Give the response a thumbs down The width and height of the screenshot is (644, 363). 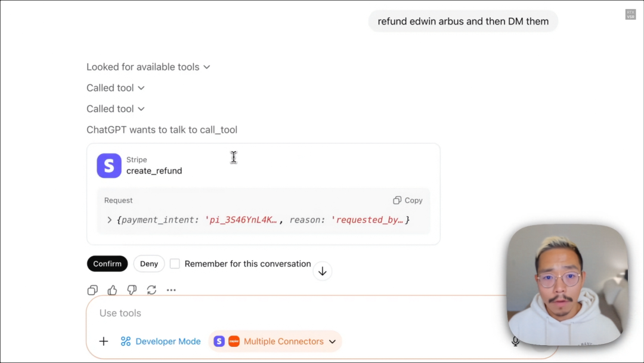point(132,290)
